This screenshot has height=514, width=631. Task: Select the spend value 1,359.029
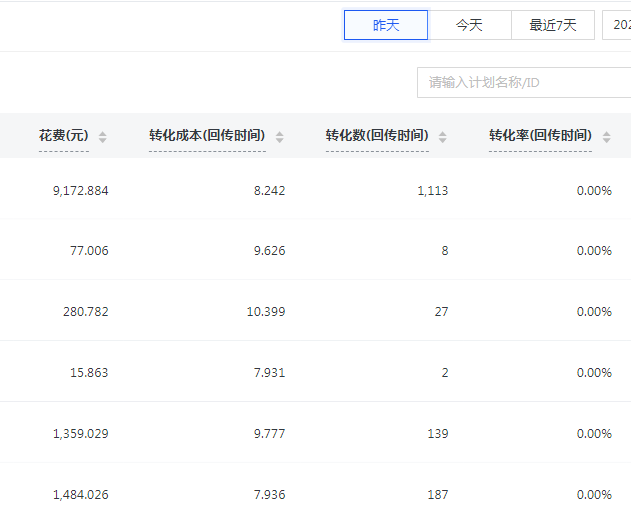point(80,433)
